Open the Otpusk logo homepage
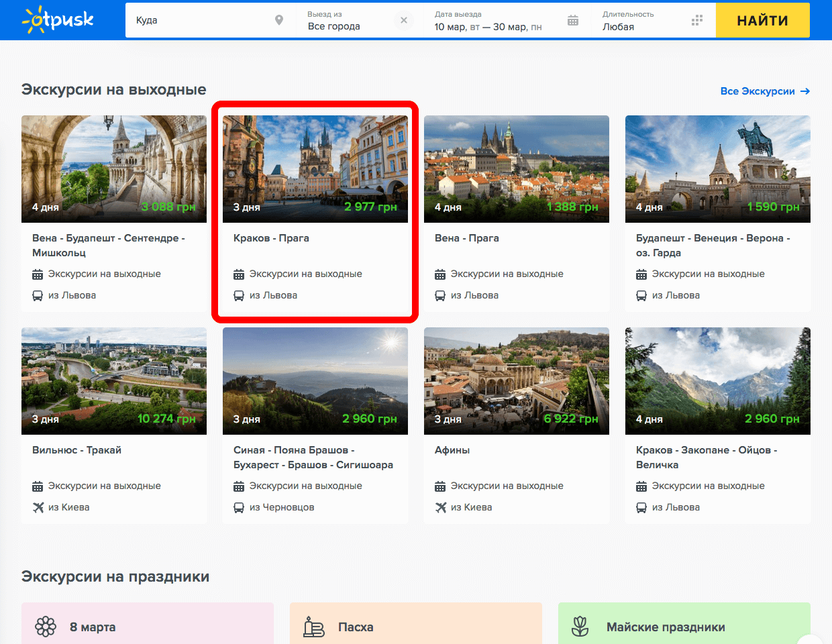Image resolution: width=832 pixels, height=644 pixels. 58,20
